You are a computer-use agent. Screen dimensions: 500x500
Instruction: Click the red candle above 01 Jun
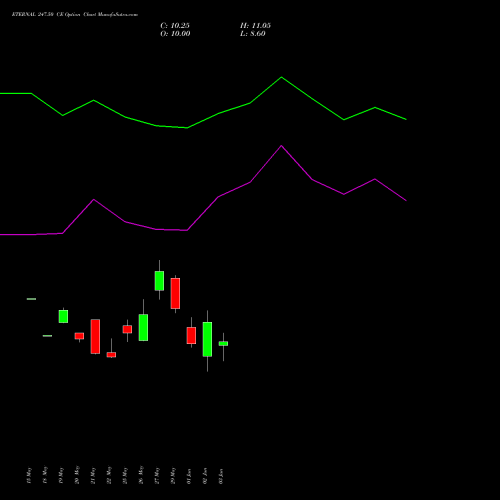point(191,335)
